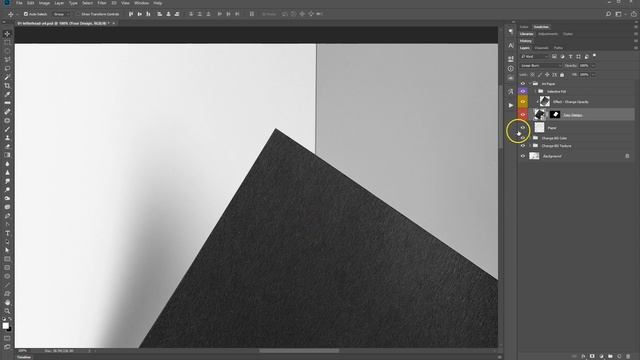Select the Clone Stamp tool
Viewport: 640px width, 360px height.
[7, 138]
